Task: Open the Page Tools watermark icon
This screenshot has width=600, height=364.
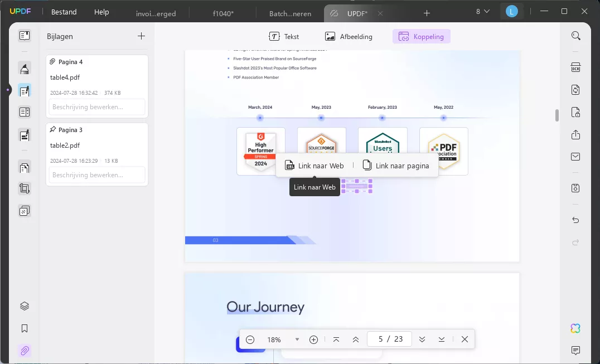Action: [x=25, y=211]
